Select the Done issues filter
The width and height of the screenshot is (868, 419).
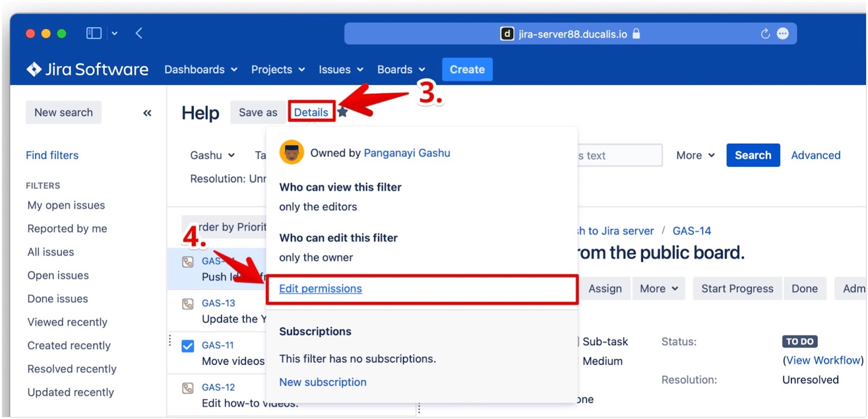(x=58, y=299)
